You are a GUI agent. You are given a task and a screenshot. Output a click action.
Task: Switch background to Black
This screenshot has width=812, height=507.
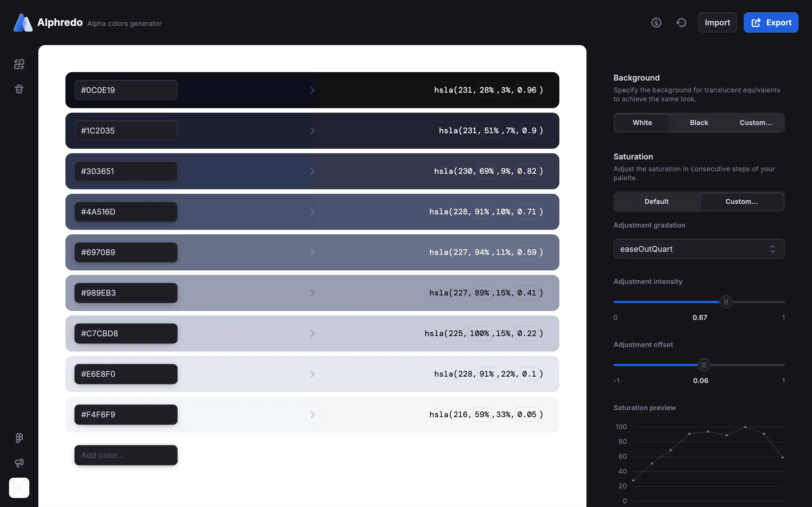click(699, 123)
